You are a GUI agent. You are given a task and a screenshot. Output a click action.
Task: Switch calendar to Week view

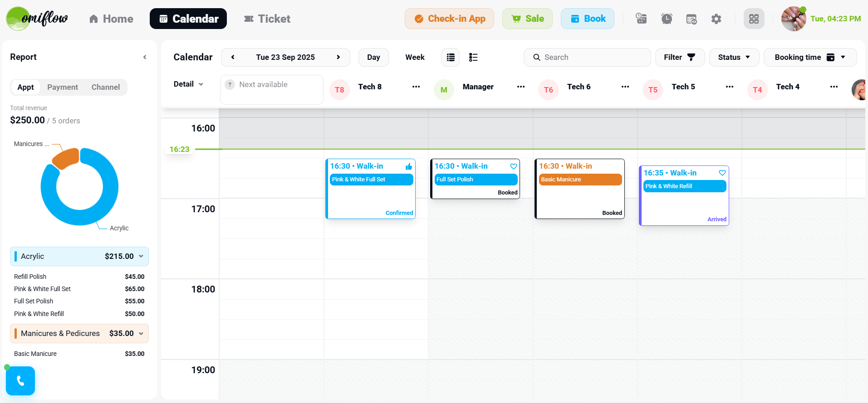pyautogui.click(x=415, y=58)
